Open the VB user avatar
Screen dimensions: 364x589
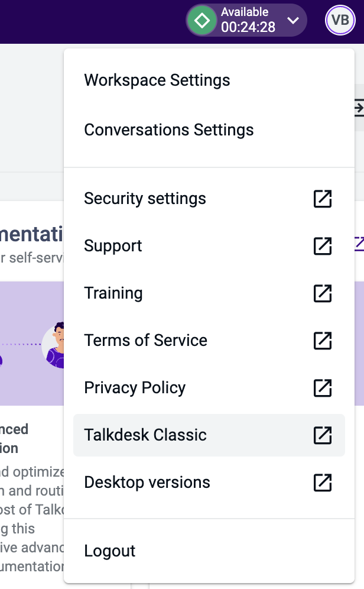(x=340, y=20)
